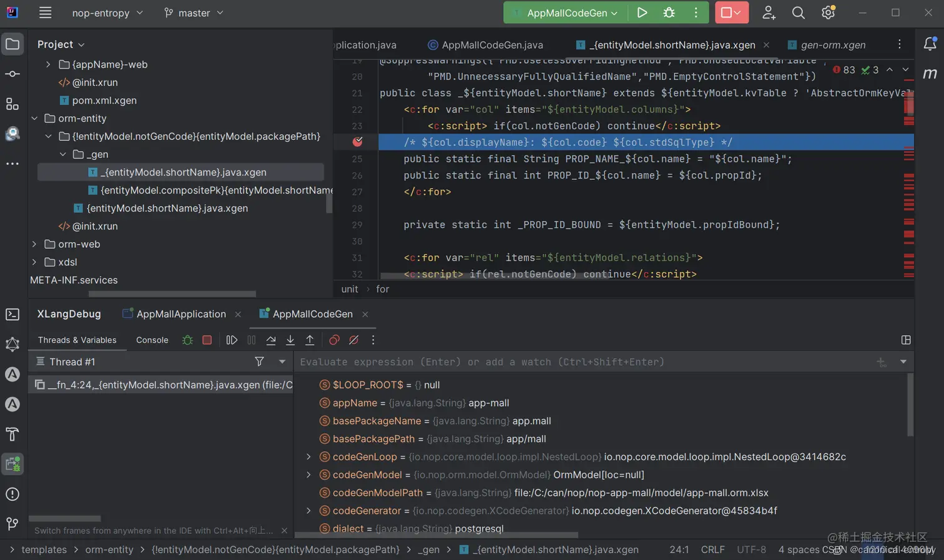
Task: Collapse the orm-entity folder
Action: click(34, 118)
